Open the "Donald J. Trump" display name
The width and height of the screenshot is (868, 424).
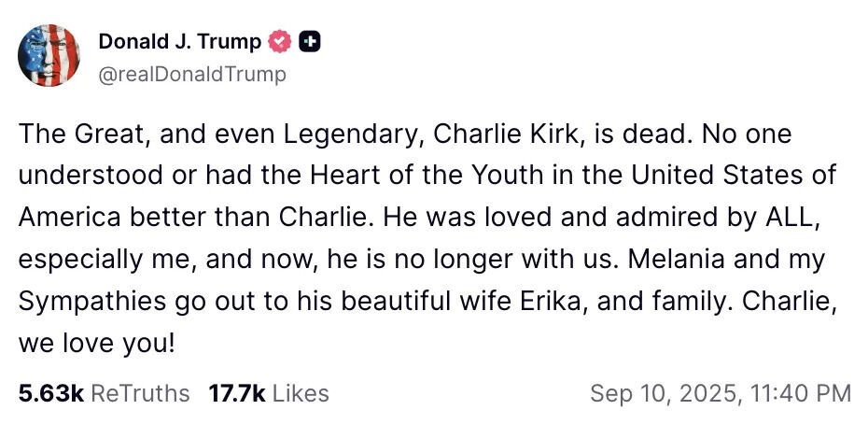179,42
